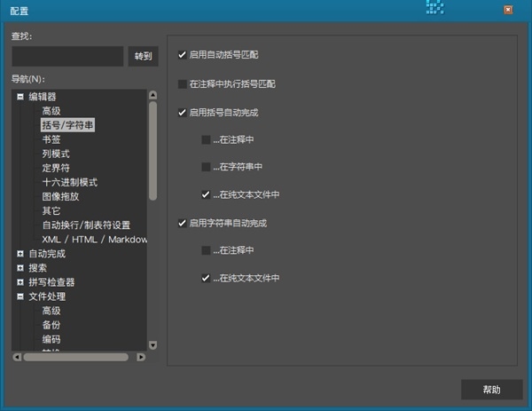Image resolution: width=532 pixels, height=411 pixels.
Task: Enable 在注释中执行括号匹配 checkbox
Action: click(x=182, y=84)
